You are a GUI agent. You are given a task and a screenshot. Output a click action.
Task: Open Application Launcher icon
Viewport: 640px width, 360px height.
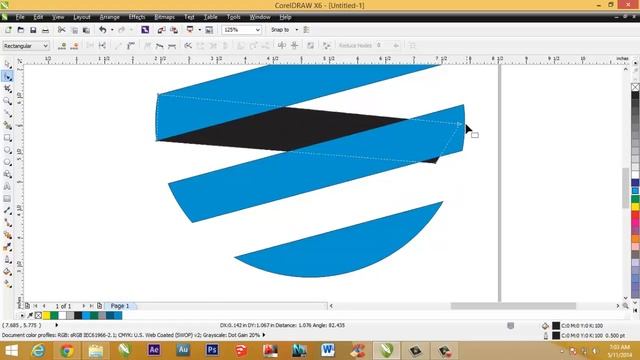click(190, 30)
